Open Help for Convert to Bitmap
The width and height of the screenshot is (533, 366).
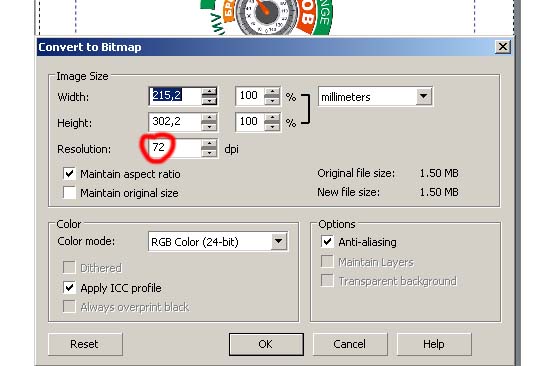pos(434,344)
